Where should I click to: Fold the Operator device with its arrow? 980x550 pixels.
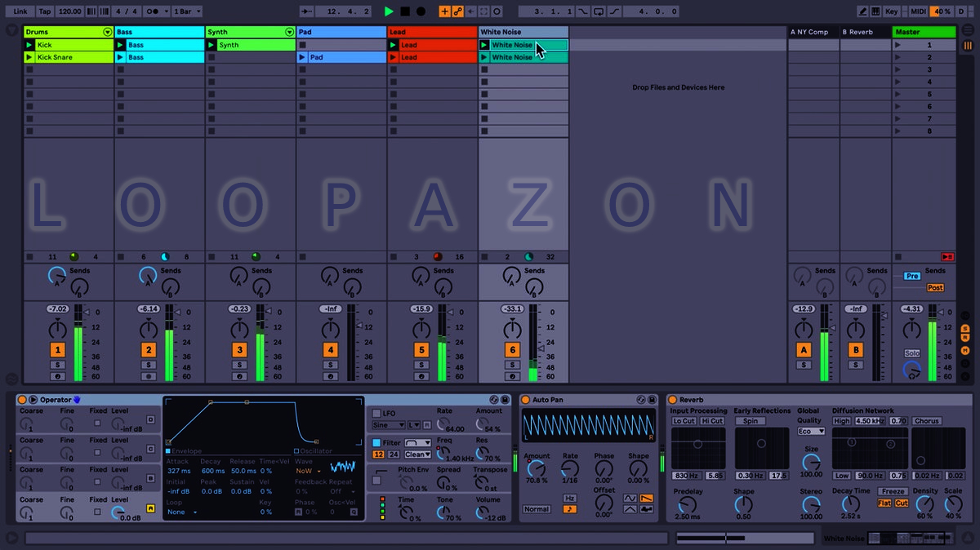coord(33,400)
